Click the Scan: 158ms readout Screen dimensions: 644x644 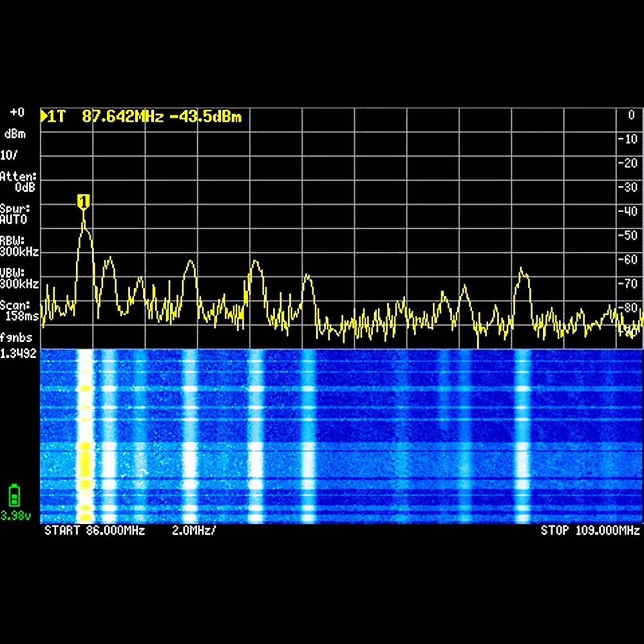point(19,310)
